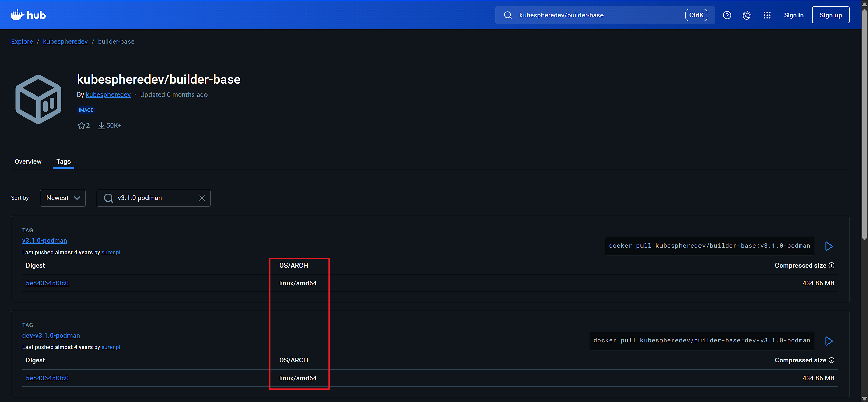This screenshot has width=868, height=402.
Task: Click the tag filter magnifier icon
Action: pos(108,198)
